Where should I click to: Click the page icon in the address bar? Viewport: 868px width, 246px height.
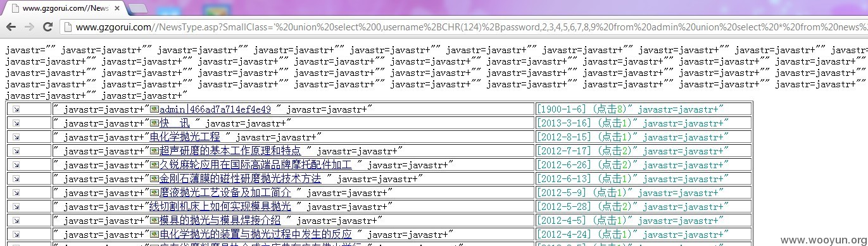[x=68, y=27]
